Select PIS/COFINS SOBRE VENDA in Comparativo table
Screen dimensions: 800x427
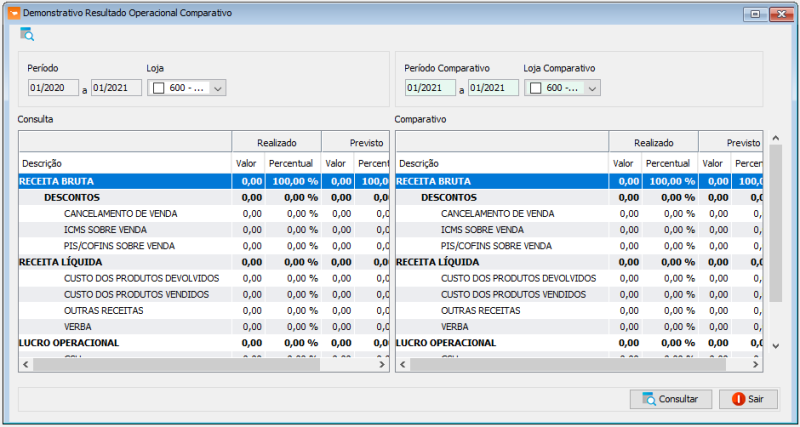pyautogui.click(x=579, y=246)
